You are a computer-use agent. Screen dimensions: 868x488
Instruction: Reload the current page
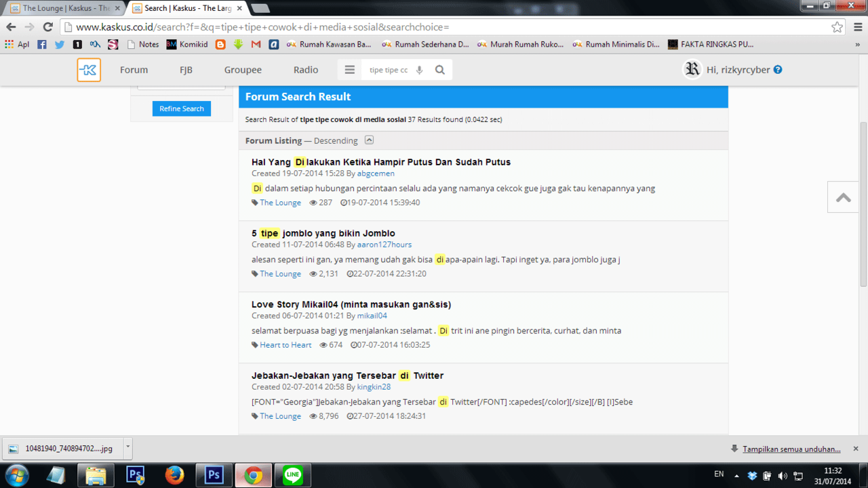point(47,27)
